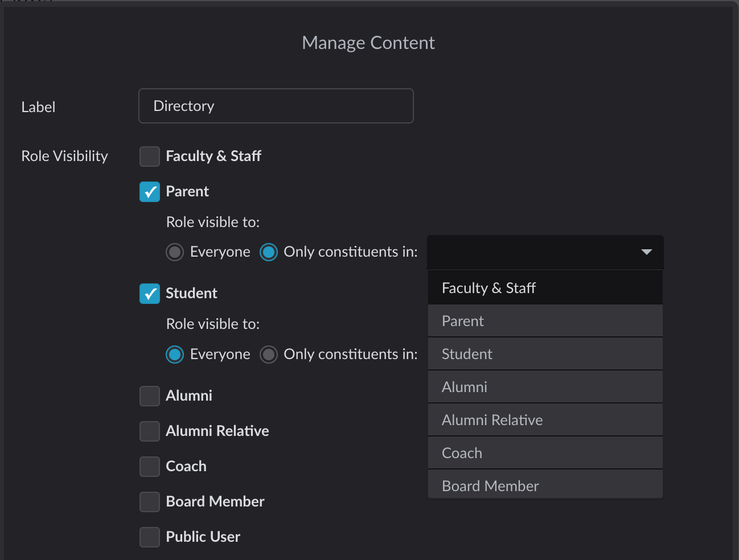Click the Label input field containing Directory
Viewport: 739px width, 560px height.
(x=276, y=106)
